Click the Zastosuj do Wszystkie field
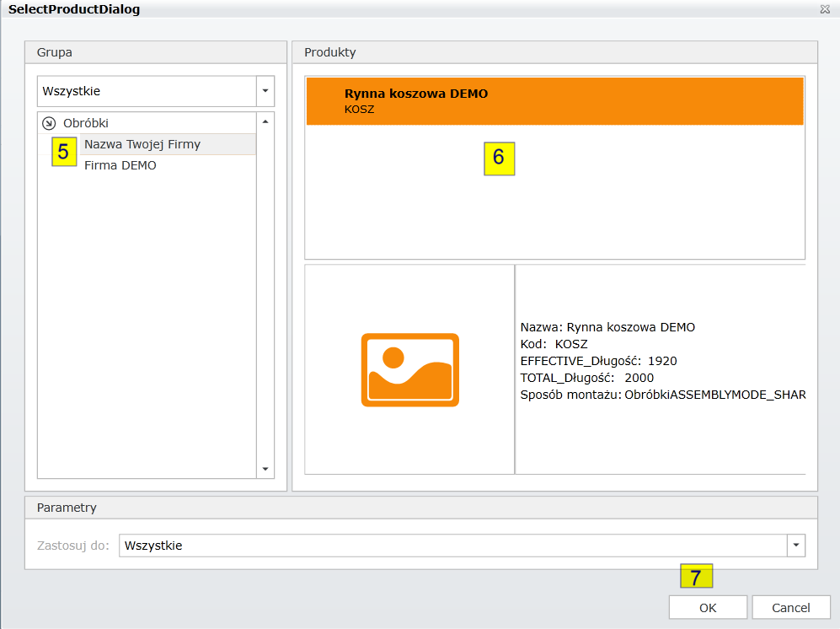 pos(452,546)
